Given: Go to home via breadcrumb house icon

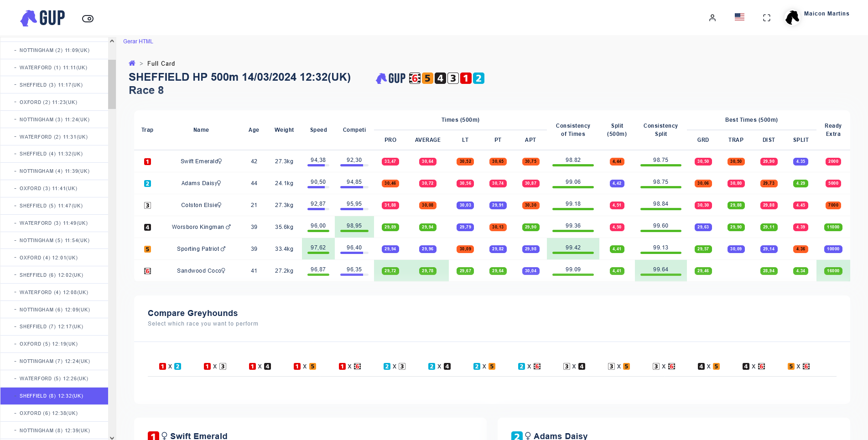Looking at the screenshot, I should [x=132, y=63].
